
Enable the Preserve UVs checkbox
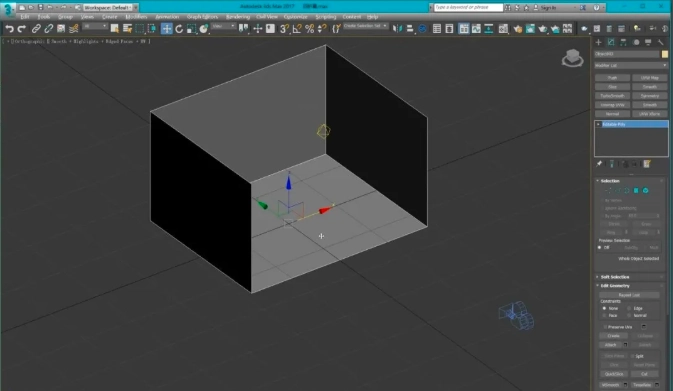605,327
